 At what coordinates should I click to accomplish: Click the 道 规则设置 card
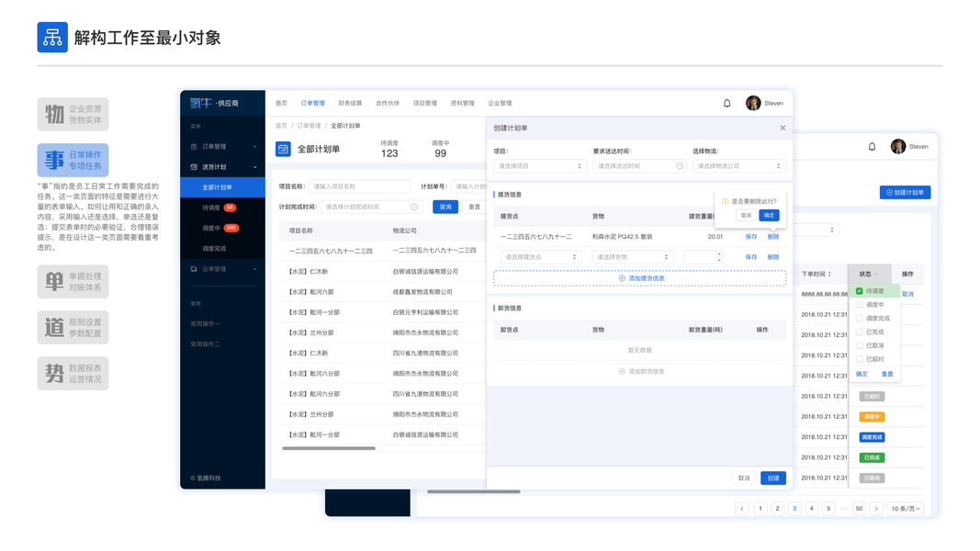tap(73, 327)
